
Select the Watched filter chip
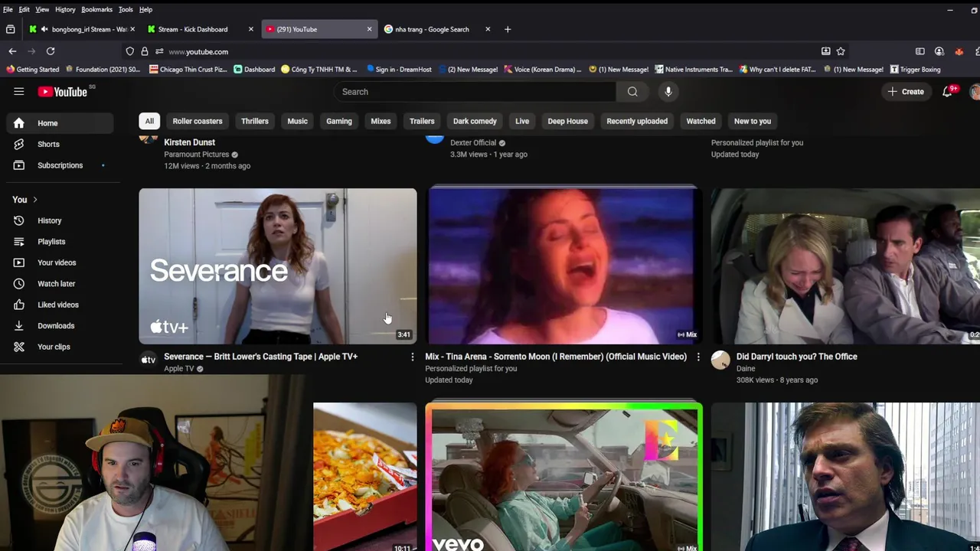tap(701, 121)
